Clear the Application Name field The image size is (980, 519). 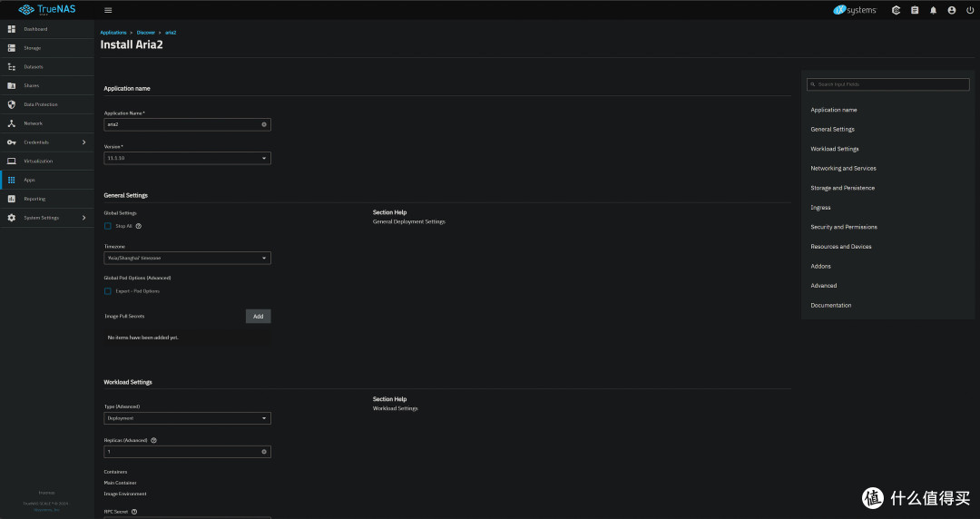tap(264, 124)
